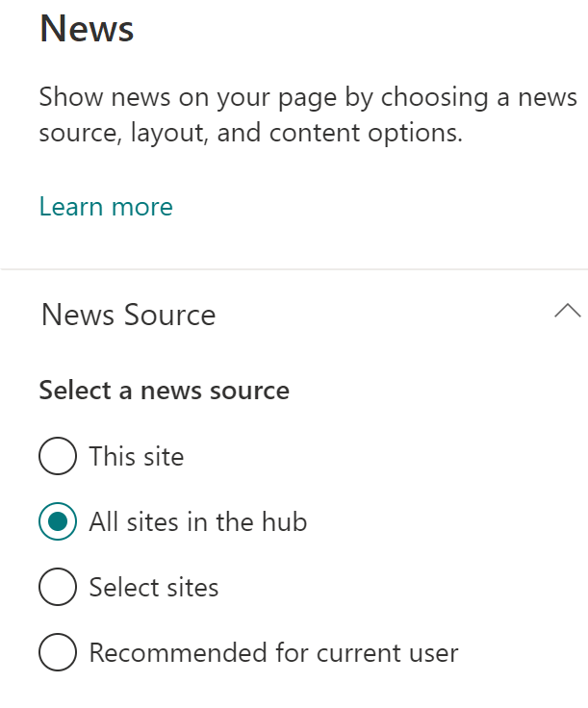588x708 pixels.
Task: Click the filled dot of the selected radio
Action: click(x=58, y=521)
